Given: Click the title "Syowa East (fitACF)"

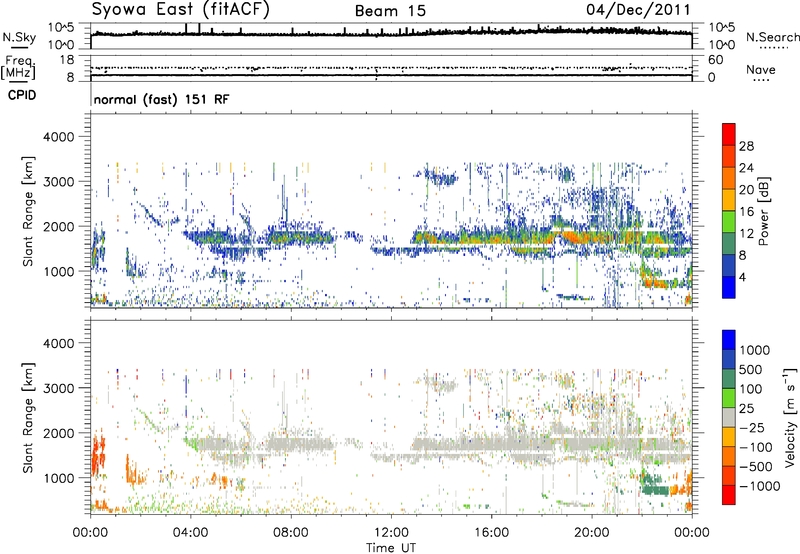Looking at the screenshot, I should click(180, 10).
